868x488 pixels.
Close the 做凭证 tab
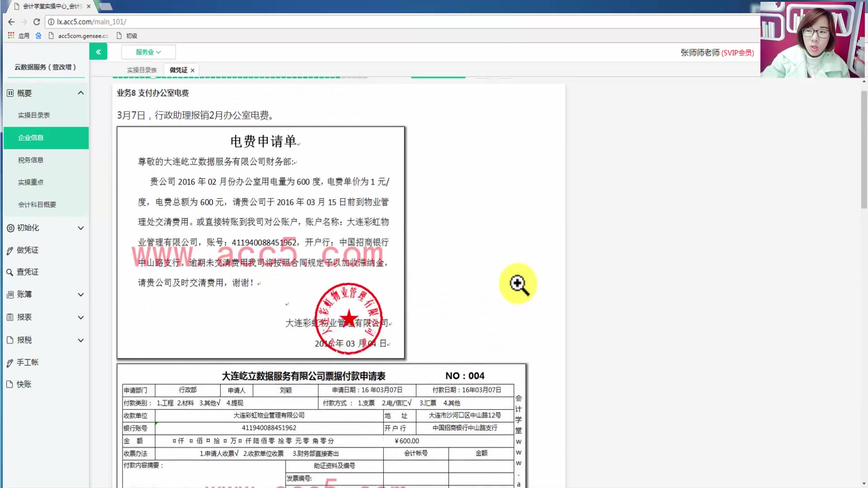click(x=193, y=70)
